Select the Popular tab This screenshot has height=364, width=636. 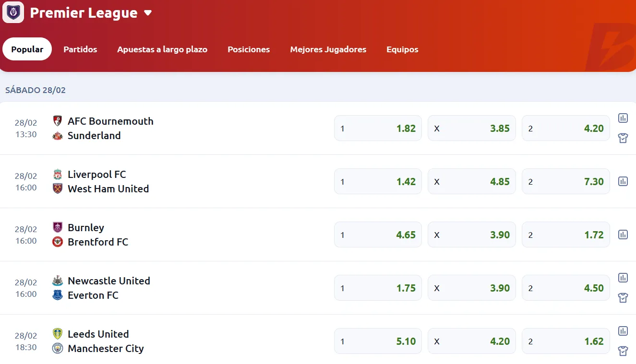click(x=27, y=49)
